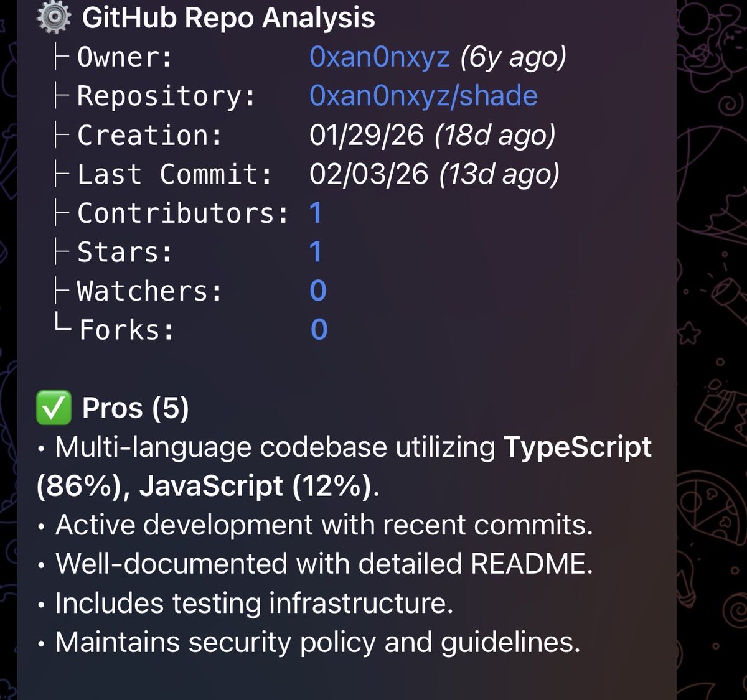Open the Forks count link
The width and height of the screenshot is (747, 700).
319,330
